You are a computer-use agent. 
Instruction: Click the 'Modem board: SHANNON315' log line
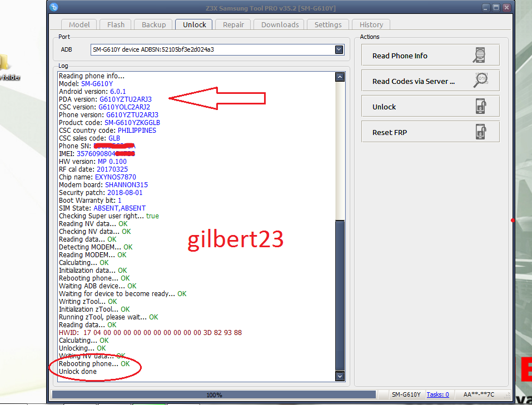103,185
